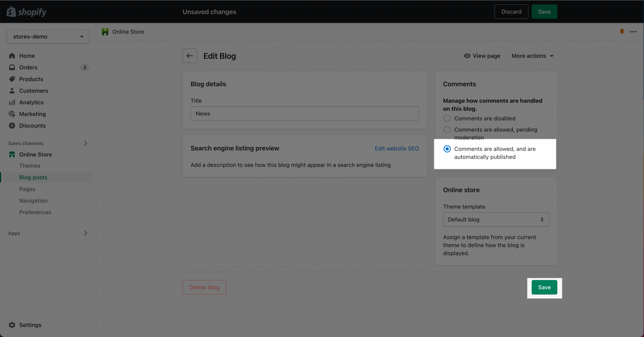
Task: Click the Edit Blog page heading
Action: [220, 56]
